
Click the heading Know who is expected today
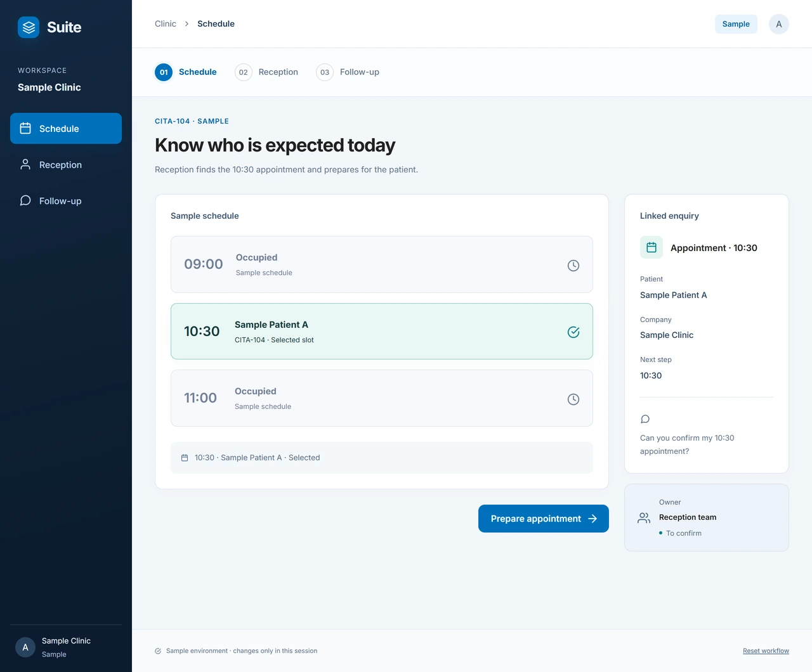click(275, 145)
